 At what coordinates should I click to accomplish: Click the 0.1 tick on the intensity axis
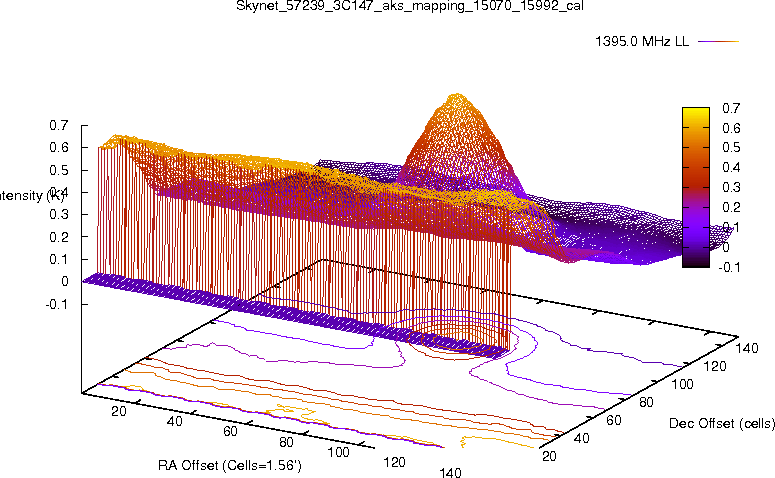pos(59,259)
